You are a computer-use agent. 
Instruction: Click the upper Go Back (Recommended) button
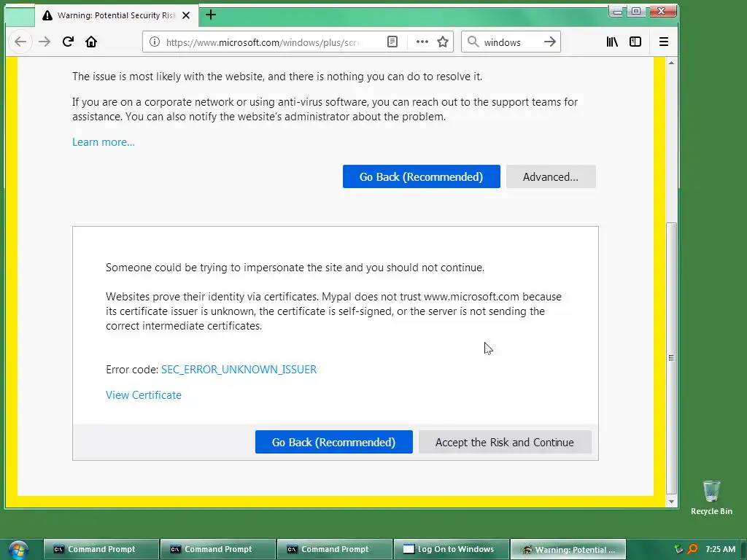point(421,176)
